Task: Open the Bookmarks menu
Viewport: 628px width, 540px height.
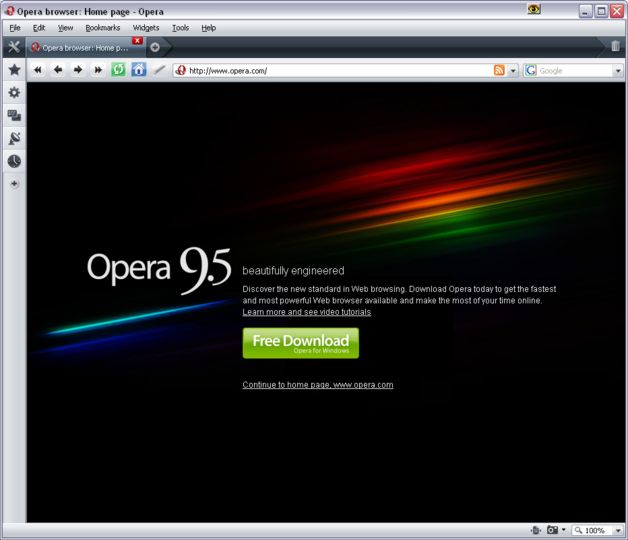Action: tap(103, 28)
